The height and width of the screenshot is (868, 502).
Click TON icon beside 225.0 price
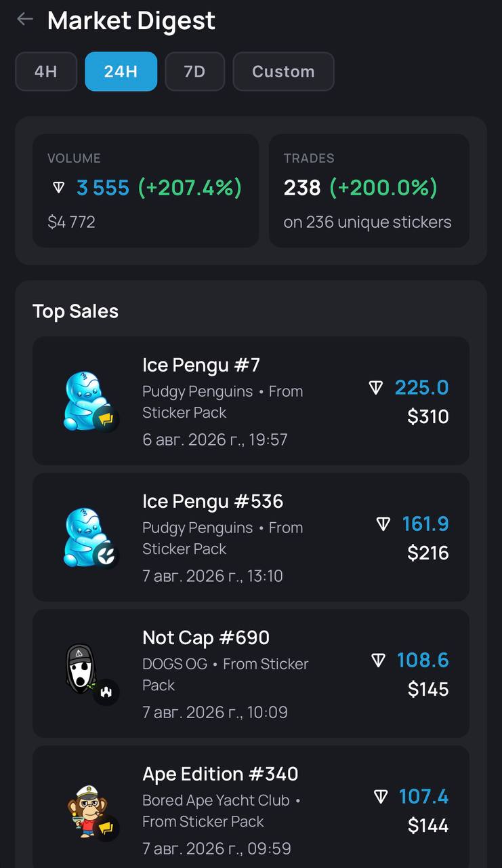tap(376, 388)
